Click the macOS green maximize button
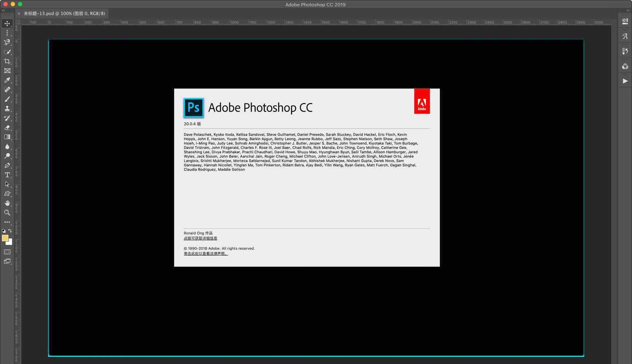 [20, 4]
